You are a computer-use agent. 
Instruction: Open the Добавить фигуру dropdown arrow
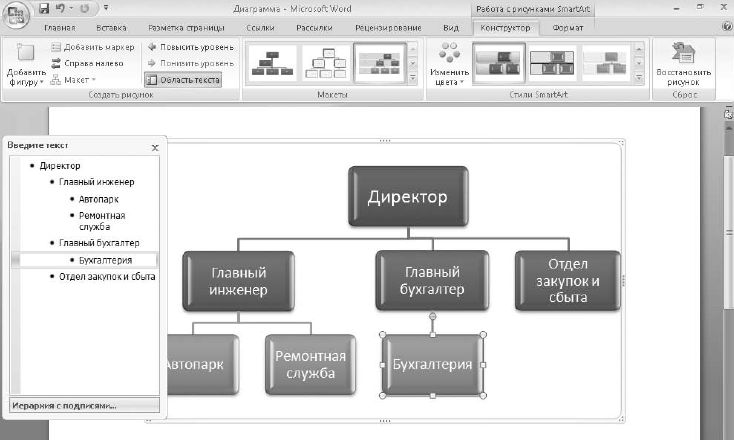42,82
